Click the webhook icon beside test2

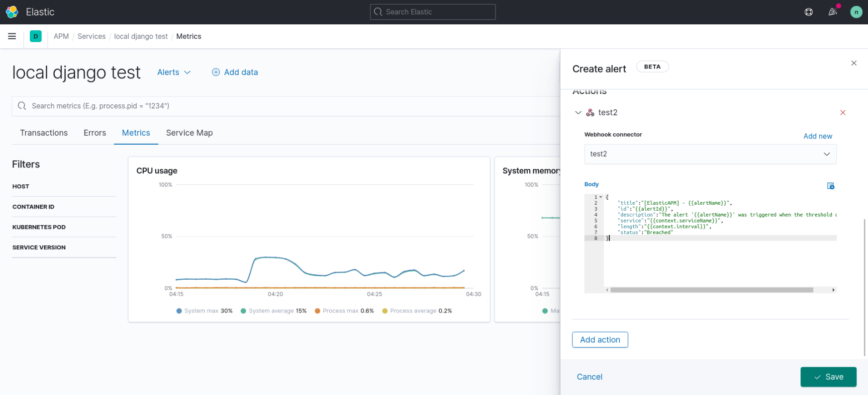[x=590, y=113]
